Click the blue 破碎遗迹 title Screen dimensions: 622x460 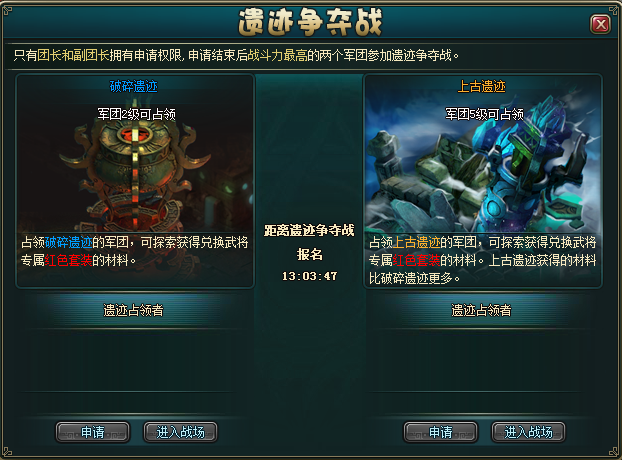tap(133, 86)
